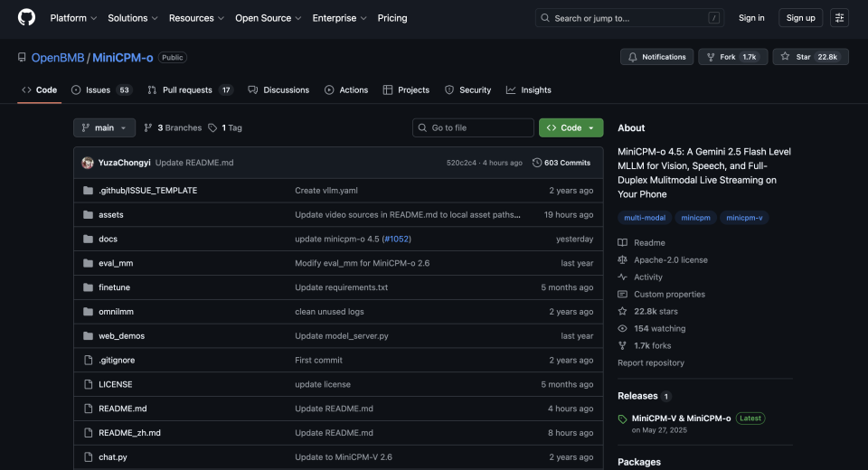Click the .gitignore file icon

pyautogui.click(x=88, y=361)
